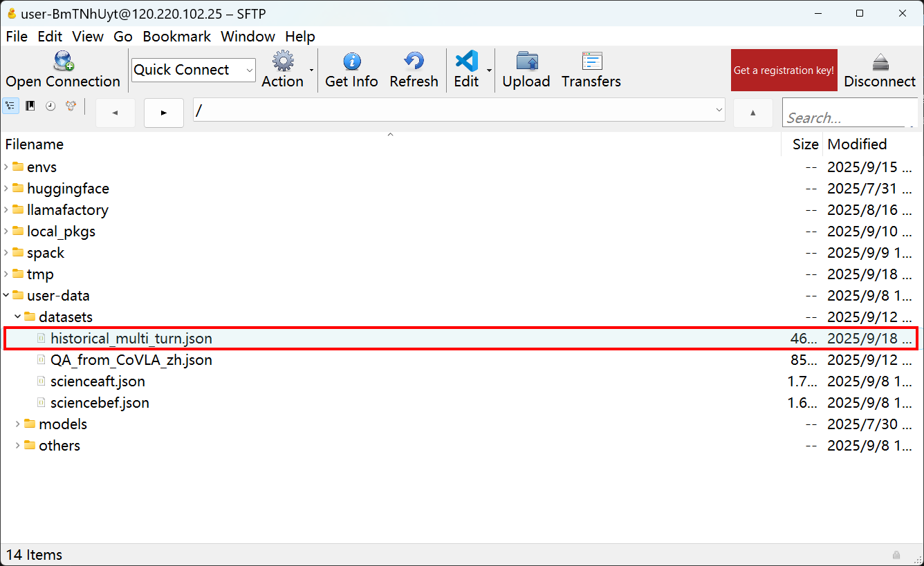Click the Upload toolbar icon
This screenshot has width=924, height=566.
(526, 62)
